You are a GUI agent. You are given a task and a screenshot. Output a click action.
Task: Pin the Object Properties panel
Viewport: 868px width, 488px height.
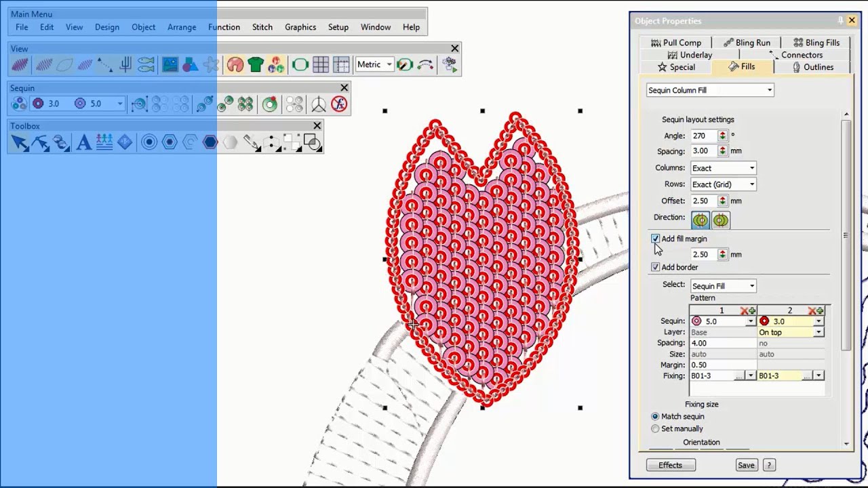841,20
